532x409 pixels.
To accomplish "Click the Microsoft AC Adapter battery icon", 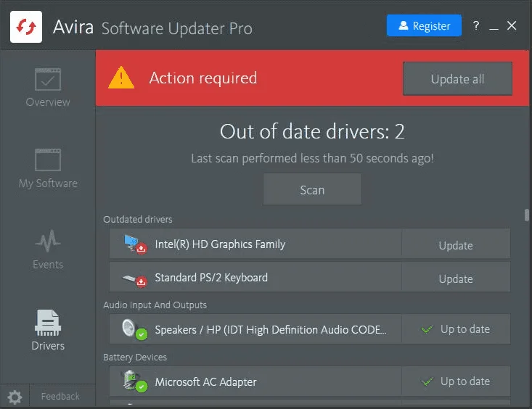I will [x=134, y=381].
